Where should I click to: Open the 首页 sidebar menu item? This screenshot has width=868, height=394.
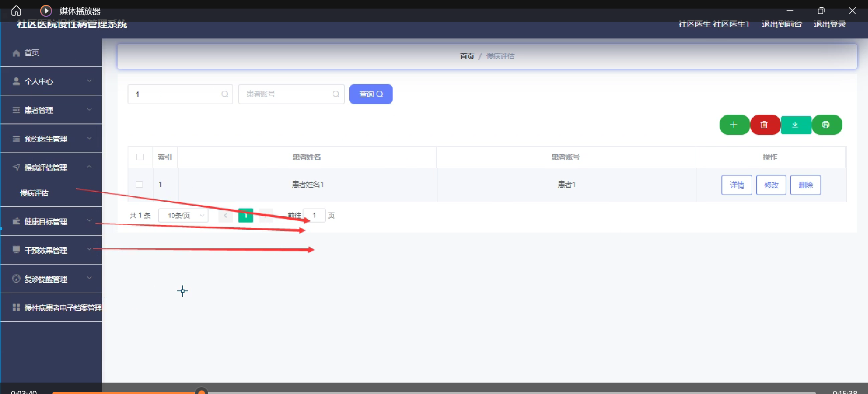52,53
